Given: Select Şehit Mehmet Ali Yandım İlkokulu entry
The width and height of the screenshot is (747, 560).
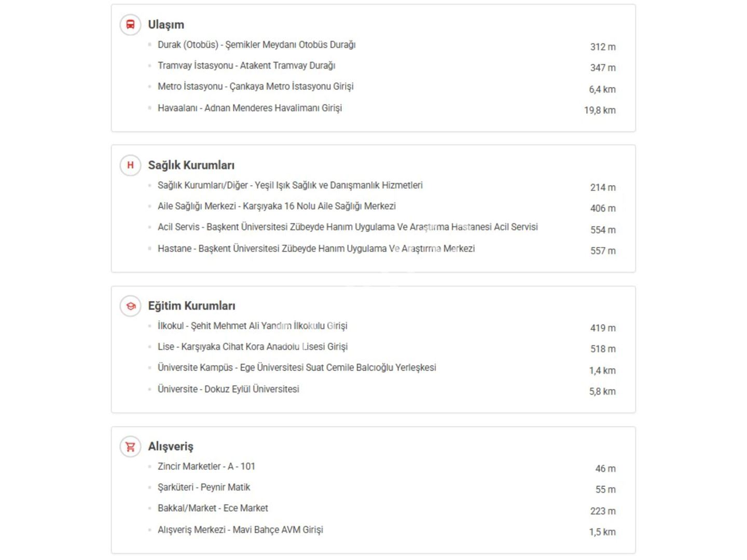Looking at the screenshot, I should point(252,326).
